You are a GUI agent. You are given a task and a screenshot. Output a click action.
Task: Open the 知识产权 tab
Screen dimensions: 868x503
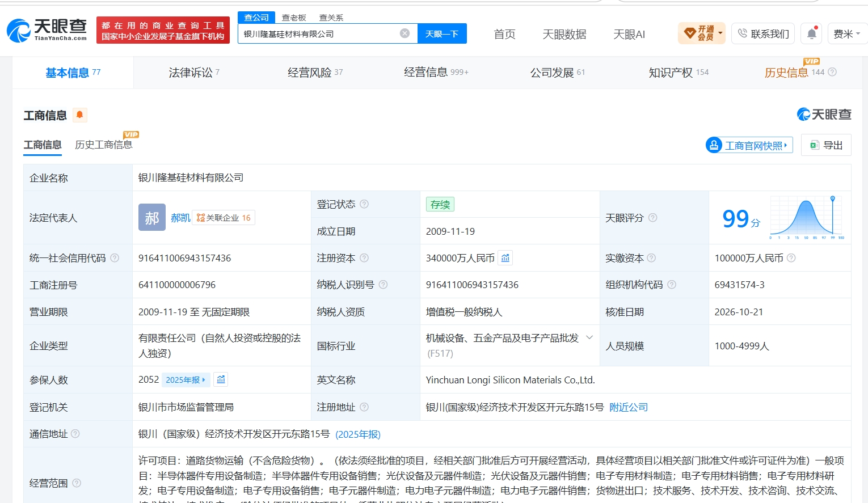[679, 73]
